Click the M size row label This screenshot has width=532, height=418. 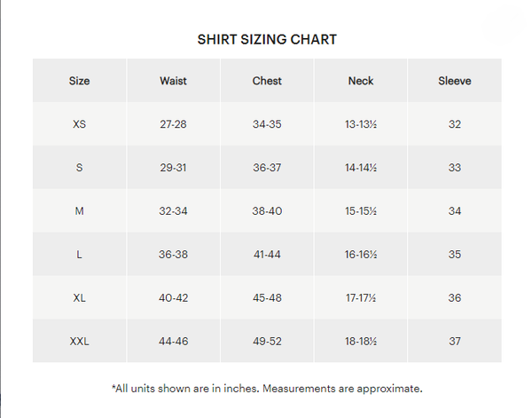[80, 211]
